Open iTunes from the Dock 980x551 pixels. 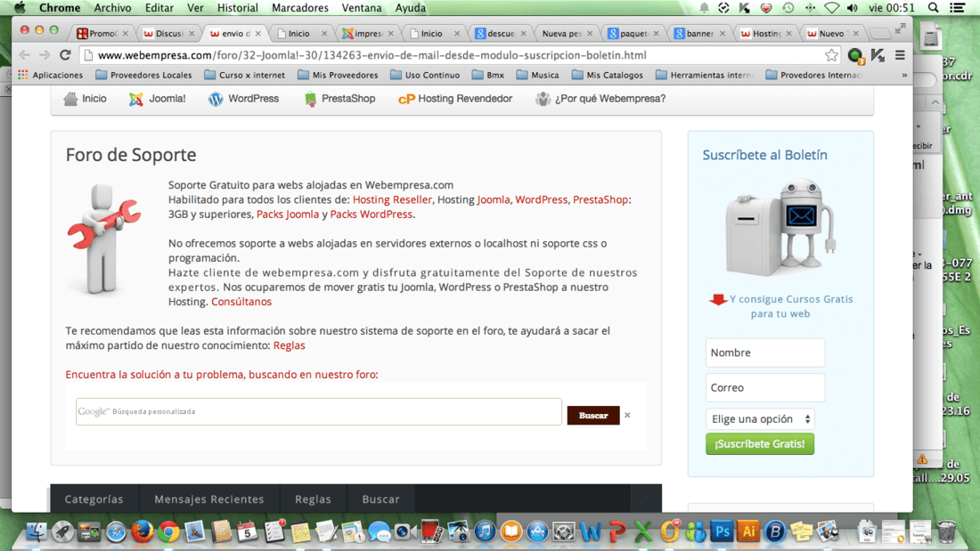[x=485, y=531]
